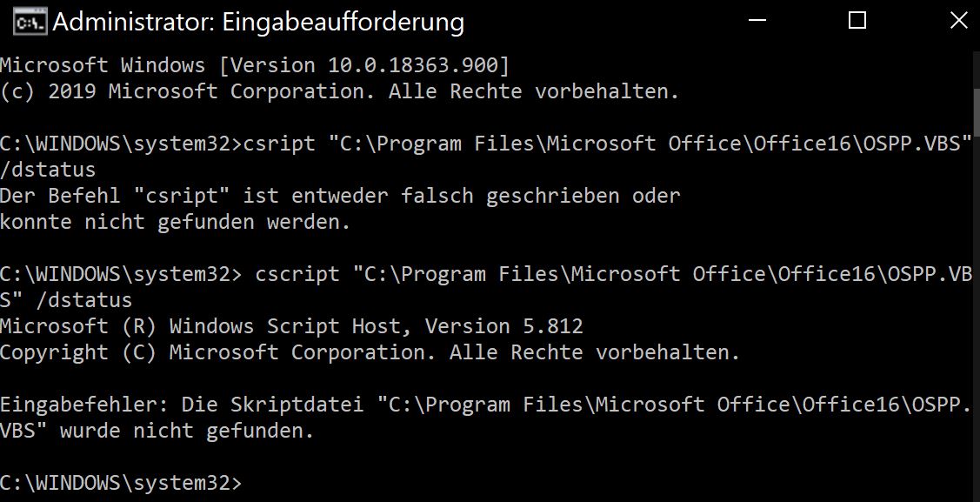Minimize the Eingabeaufforderung window

[x=757, y=21]
